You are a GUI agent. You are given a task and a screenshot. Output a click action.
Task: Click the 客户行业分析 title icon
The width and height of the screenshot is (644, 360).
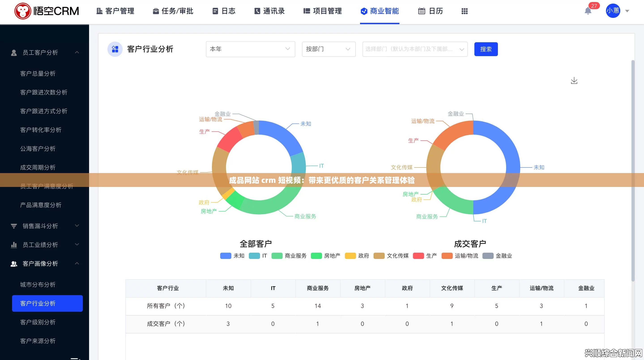115,49
